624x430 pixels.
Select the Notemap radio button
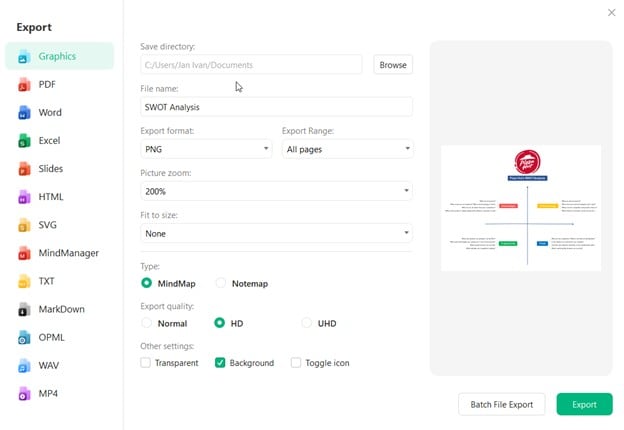coord(221,283)
